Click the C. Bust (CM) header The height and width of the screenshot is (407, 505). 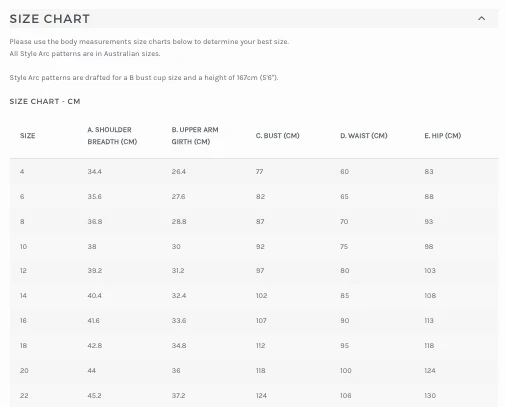[278, 136]
